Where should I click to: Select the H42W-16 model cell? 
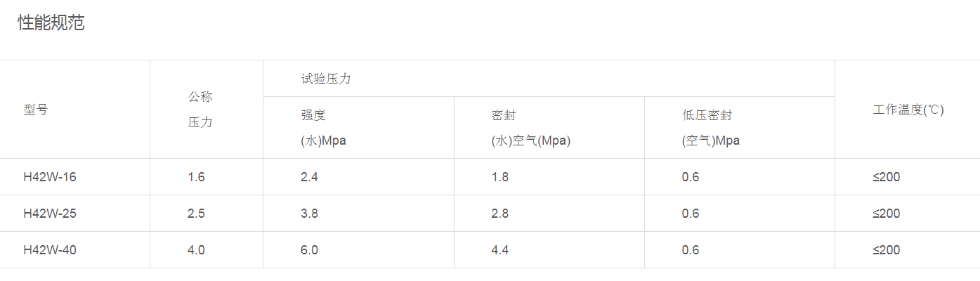click(x=50, y=177)
